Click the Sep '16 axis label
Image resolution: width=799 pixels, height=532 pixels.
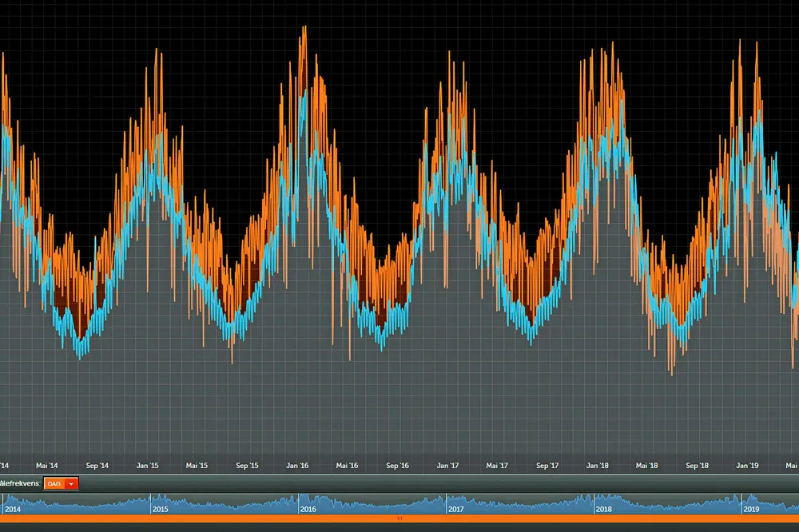click(397, 466)
